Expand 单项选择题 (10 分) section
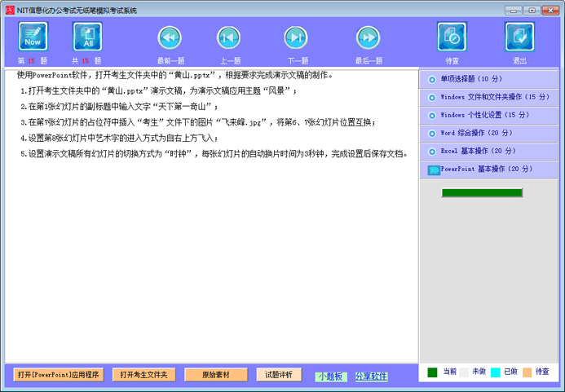 (488, 79)
